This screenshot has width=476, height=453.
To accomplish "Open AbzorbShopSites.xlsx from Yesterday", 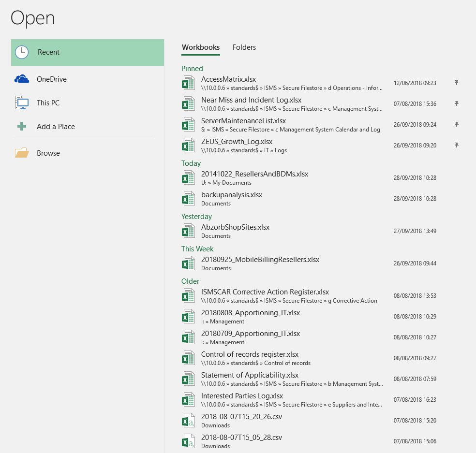I will [x=235, y=227].
